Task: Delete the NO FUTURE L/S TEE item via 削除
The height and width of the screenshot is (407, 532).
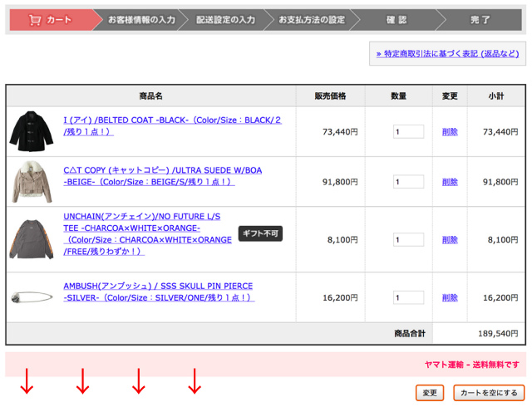Action: coord(450,240)
